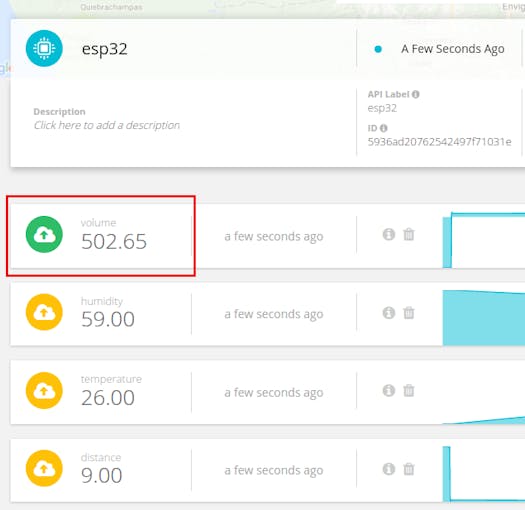The width and height of the screenshot is (525, 510).
Task: Click the device ID text string
Action: [x=439, y=142]
